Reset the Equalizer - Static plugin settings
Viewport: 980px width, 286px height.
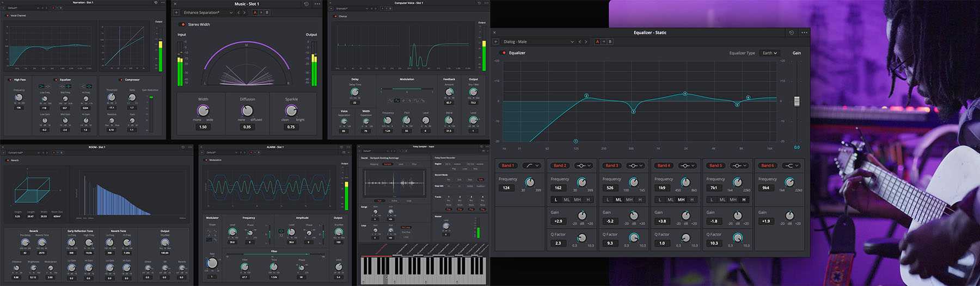point(791,33)
